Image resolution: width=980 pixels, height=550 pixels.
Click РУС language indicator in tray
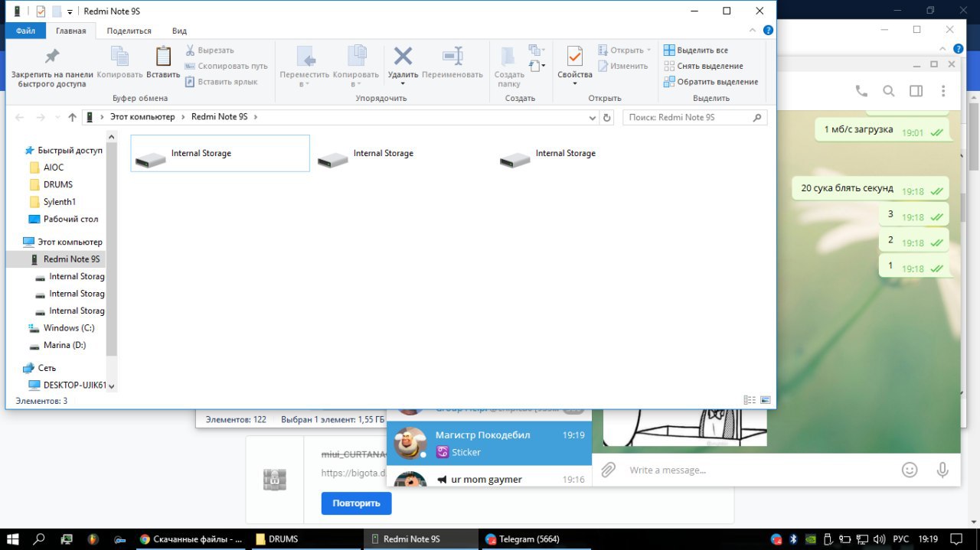(x=900, y=539)
